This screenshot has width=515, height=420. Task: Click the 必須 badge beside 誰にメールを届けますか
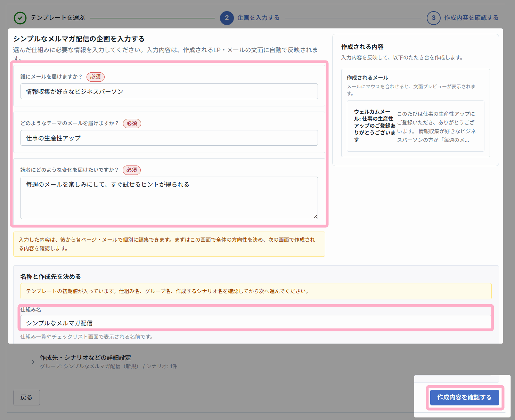coord(96,77)
